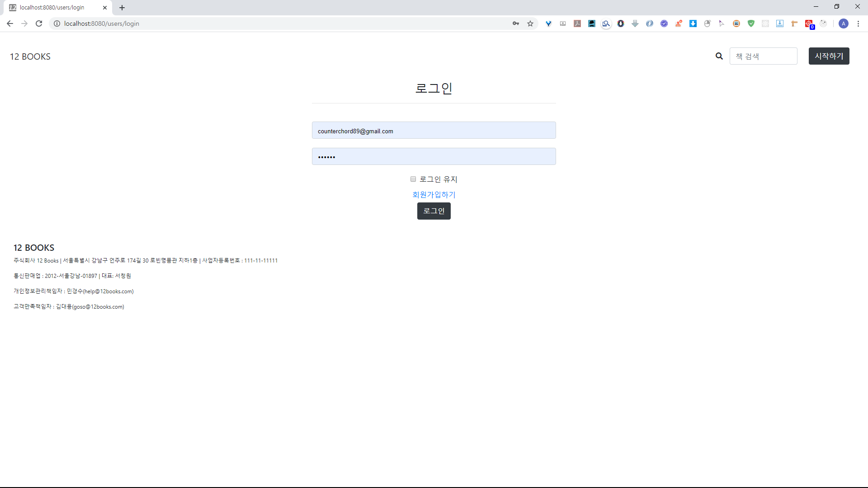868x488 pixels.
Task: Open a new browser tab
Action: point(122,8)
